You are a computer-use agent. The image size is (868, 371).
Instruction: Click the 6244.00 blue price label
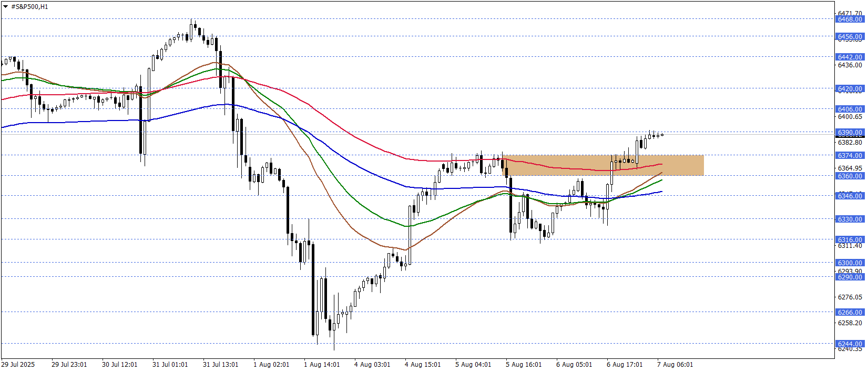click(850, 344)
